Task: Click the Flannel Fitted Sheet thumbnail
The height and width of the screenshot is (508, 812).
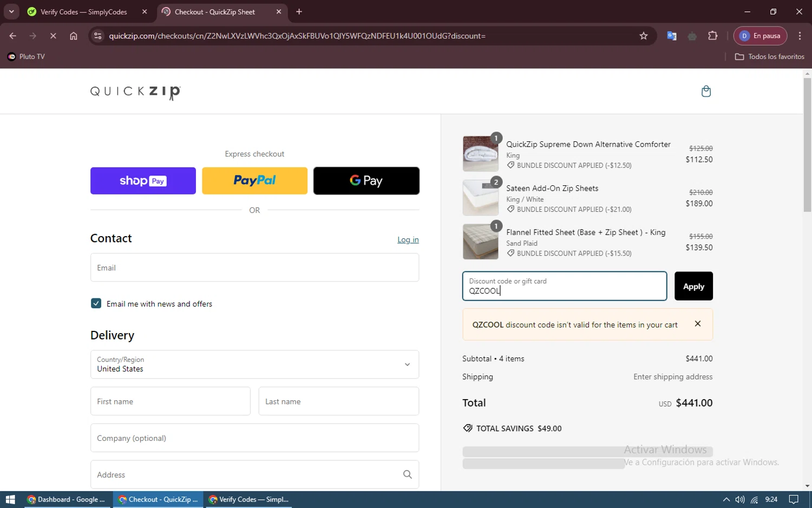Action: 481,242
